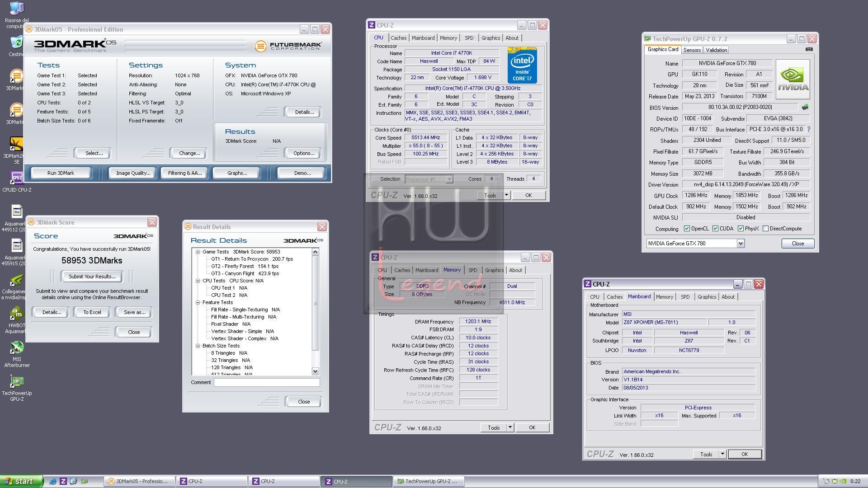The height and width of the screenshot is (488, 868).
Task: Click the Image Quality button
Action: (133, 173)
